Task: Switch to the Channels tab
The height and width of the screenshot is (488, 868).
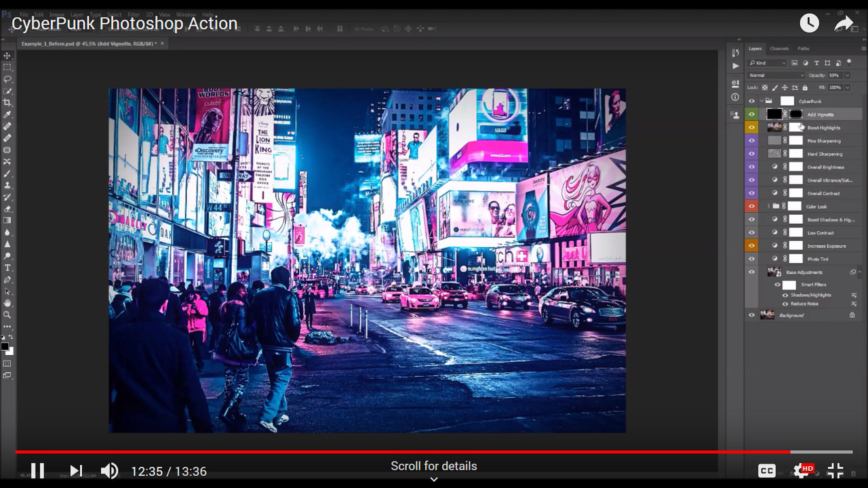Action: tap(779, 49)
